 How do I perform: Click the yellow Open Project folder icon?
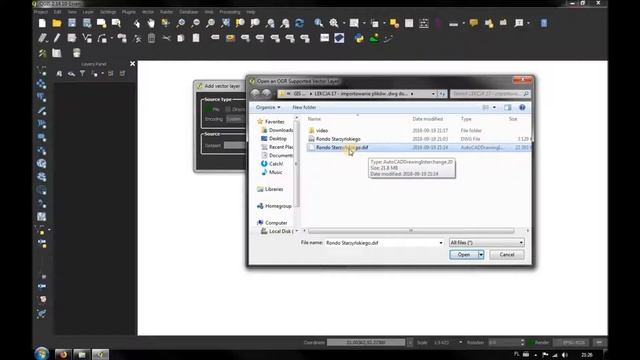[x=57, y=23]
